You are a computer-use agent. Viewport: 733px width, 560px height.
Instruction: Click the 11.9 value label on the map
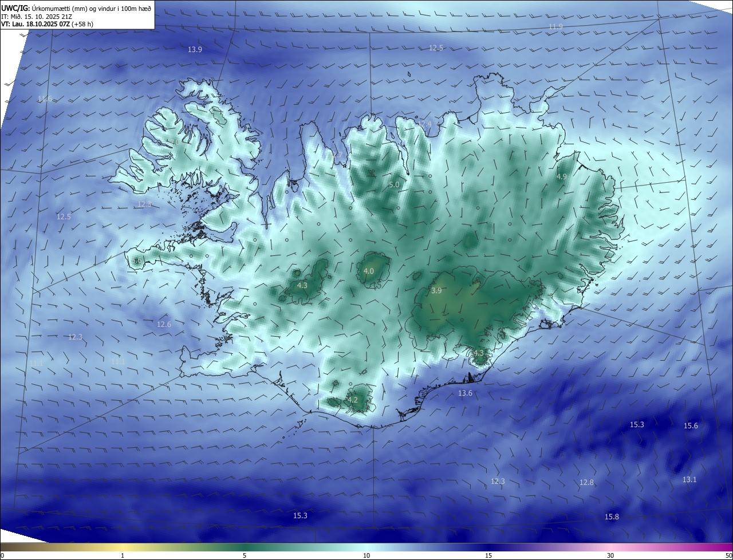(x=555, y=27)
